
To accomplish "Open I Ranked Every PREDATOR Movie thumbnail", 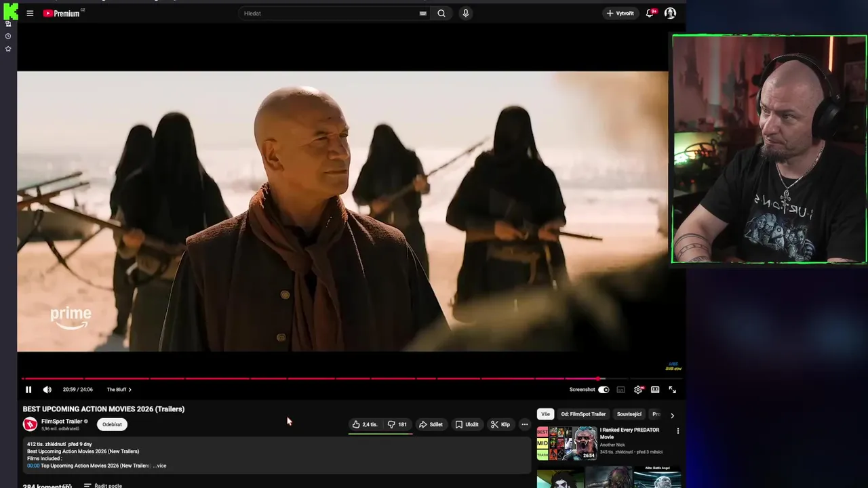I will coord(567,443).
